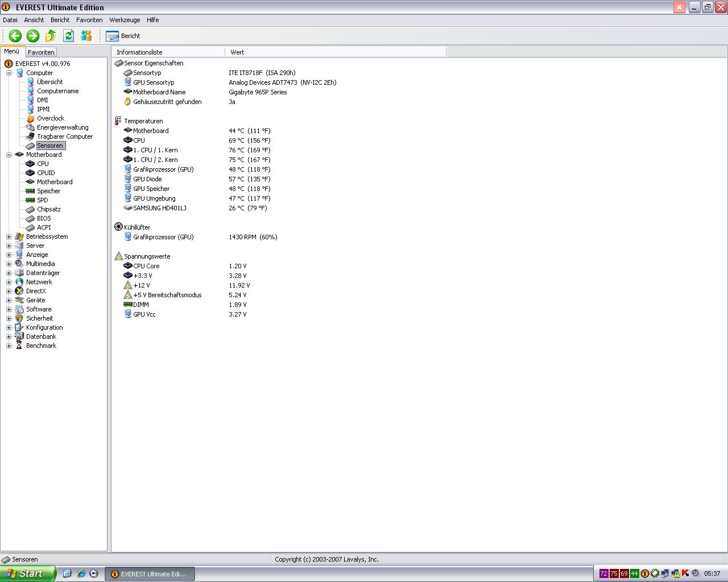Image resolution: width=728 pixels, height=582 pixels.
Task: Click the BIOS chip icon
Action: pos(30,218)
